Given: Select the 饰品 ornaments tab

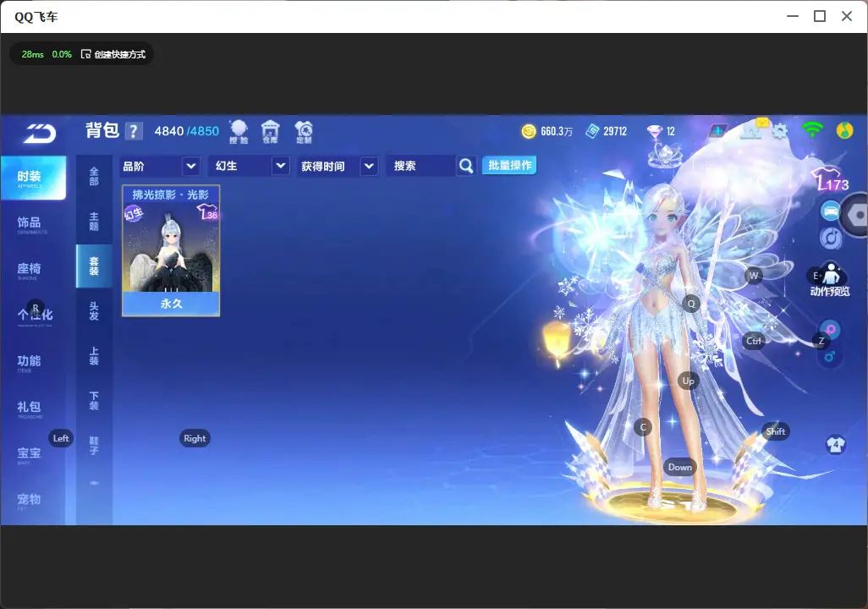Looking at the screenshot, I should (33, 224).
